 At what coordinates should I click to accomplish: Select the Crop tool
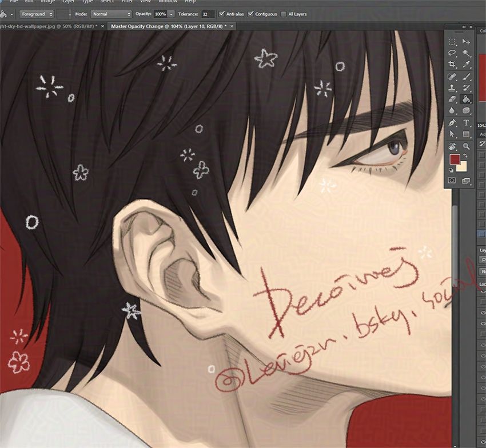tap(452, 65)
